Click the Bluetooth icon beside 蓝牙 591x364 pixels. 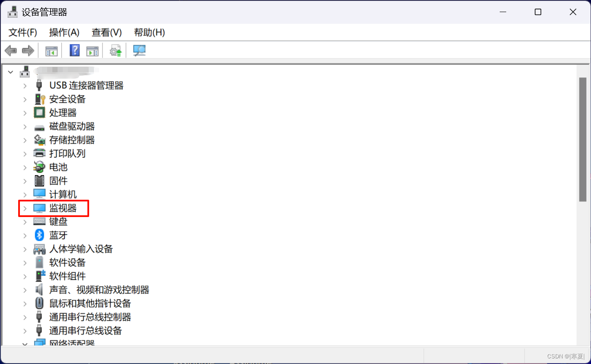pos(39,235)
